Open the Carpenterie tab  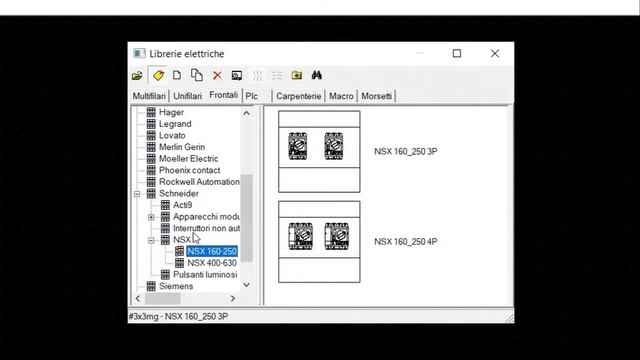298,96
